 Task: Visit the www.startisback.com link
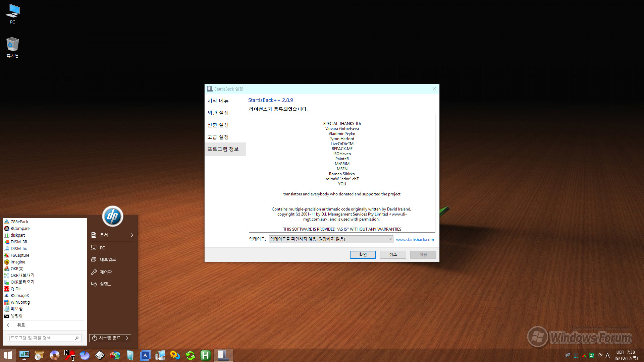(x=415, y=240)
